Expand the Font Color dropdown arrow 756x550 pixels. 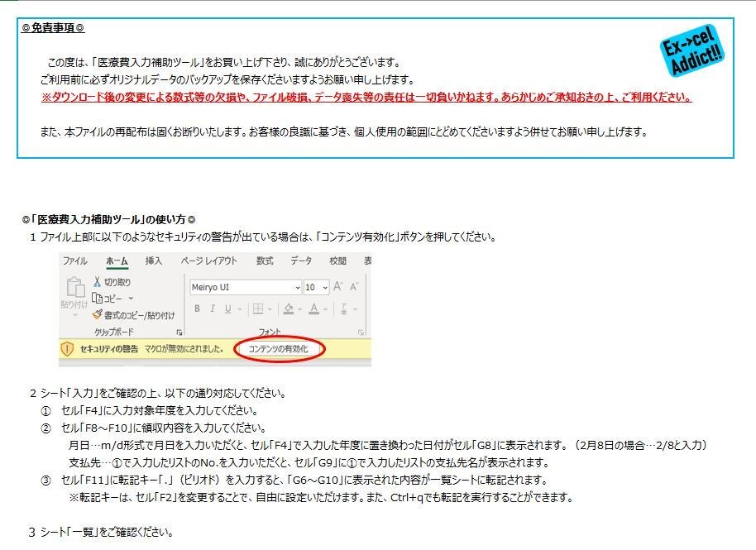[325, 309]
